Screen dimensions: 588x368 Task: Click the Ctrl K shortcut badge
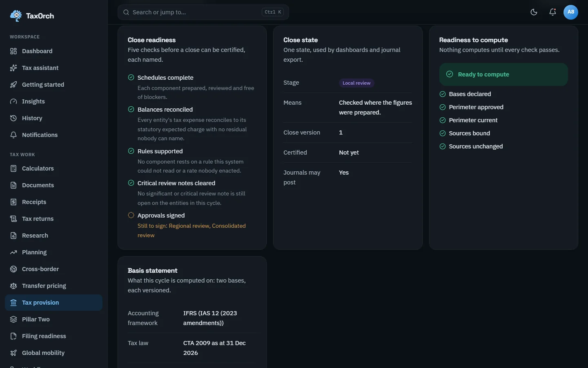273,12
